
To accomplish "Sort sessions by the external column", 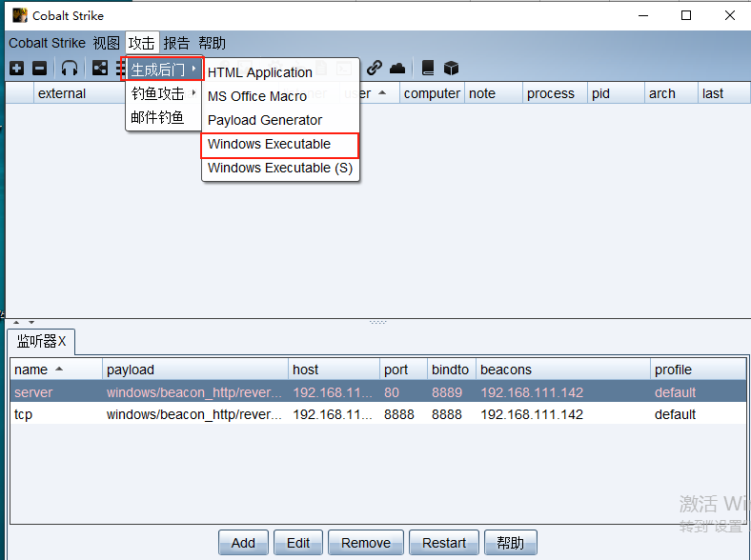I will point(79,93).
